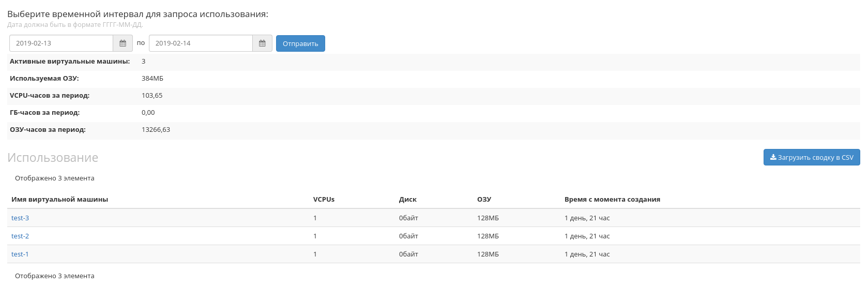Sort by Имя виртуальной машины column
This screenshot has height=287, width=868.
(59, 200)
